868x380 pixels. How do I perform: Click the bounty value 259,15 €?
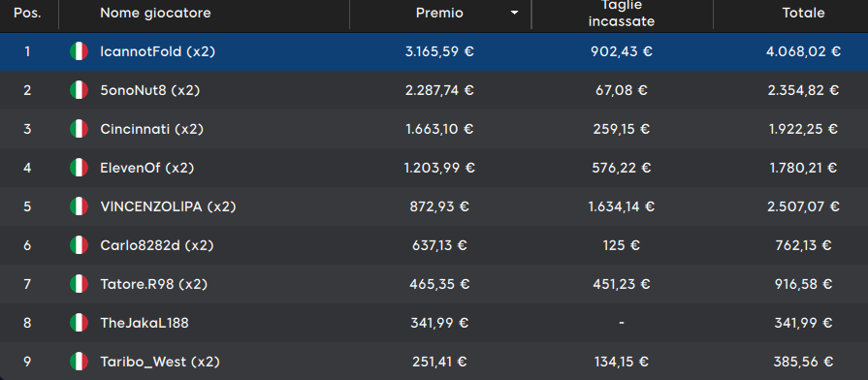pos(621,129)
